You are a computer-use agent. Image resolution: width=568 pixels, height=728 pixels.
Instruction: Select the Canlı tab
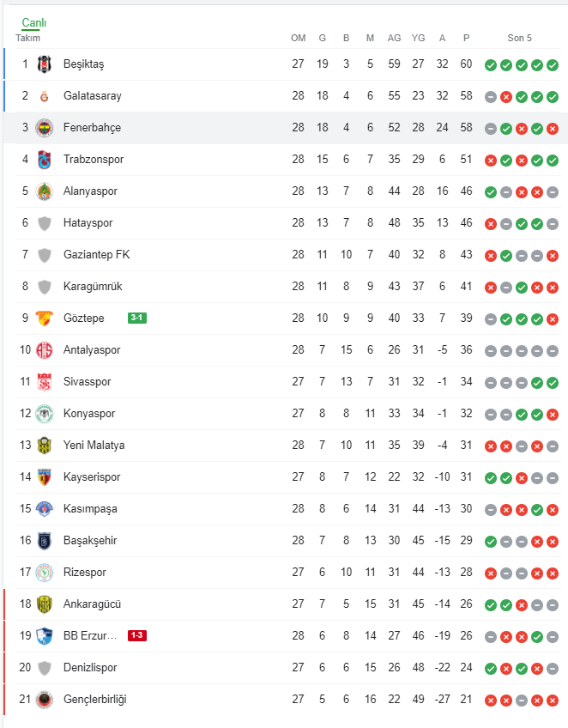pos(34,23)
